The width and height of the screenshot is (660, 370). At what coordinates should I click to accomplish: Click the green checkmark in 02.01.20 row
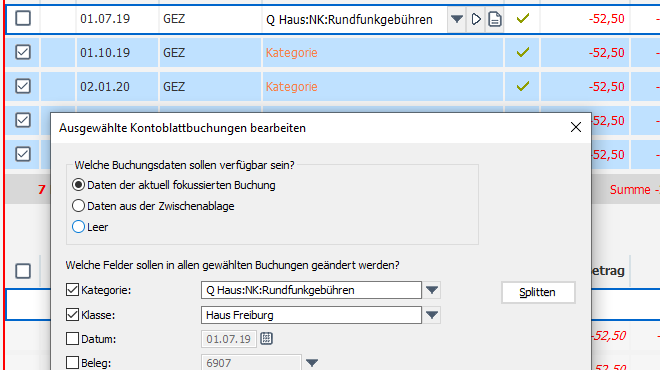[x=523, y=86]
